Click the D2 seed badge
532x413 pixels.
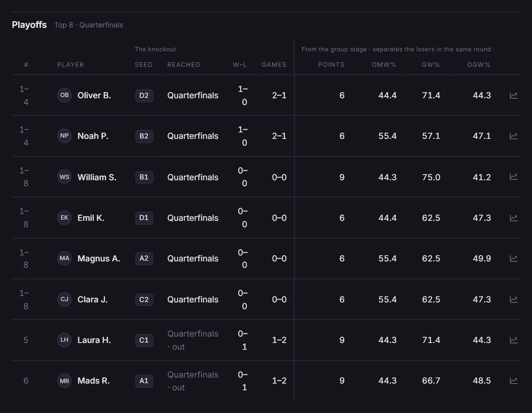pyautogui.click(x=144, y=95)
